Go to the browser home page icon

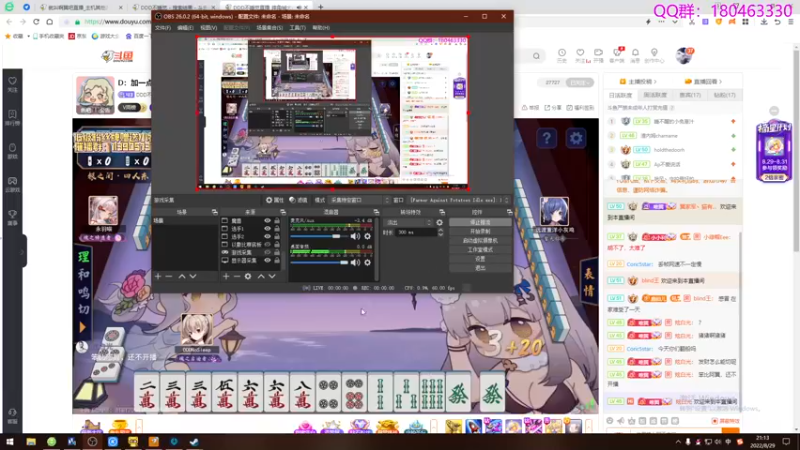point(49,22)
